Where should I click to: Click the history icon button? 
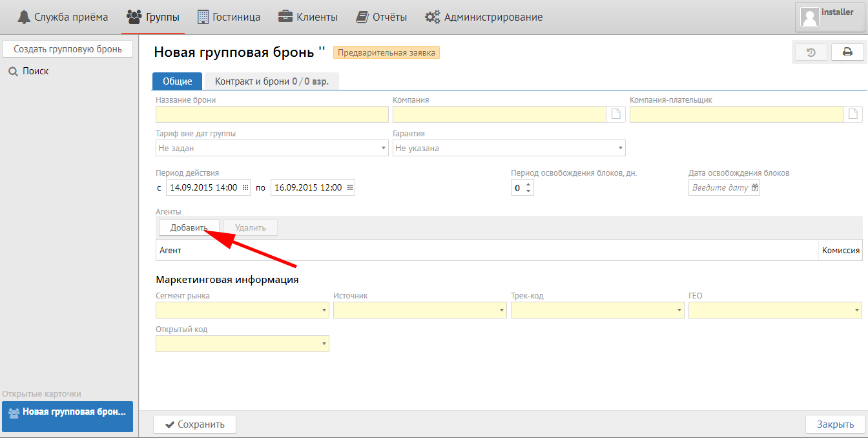(x=811, y=52)
